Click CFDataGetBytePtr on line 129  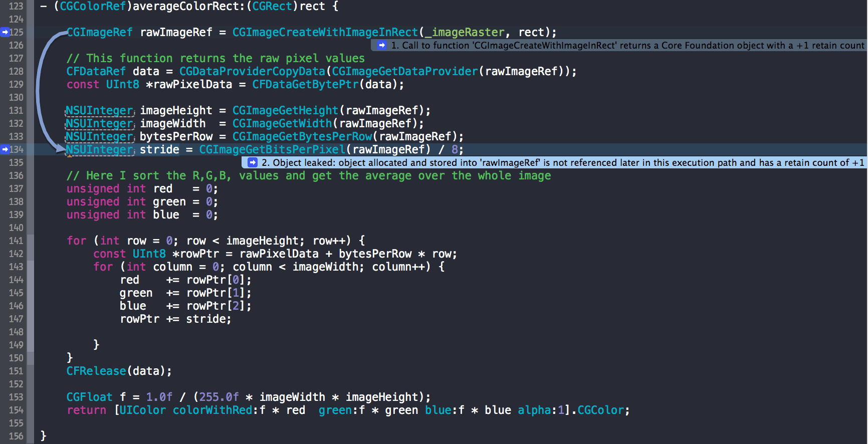click(x=305, y=84)
